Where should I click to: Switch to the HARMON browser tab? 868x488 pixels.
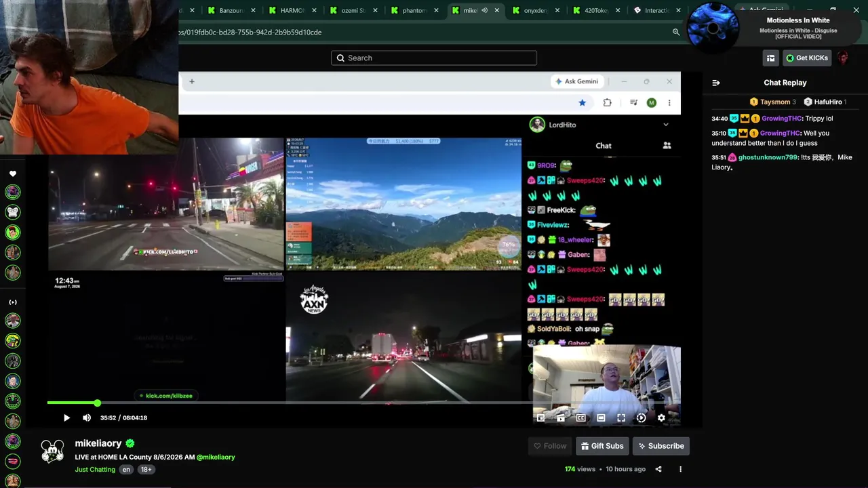[292, 10]
